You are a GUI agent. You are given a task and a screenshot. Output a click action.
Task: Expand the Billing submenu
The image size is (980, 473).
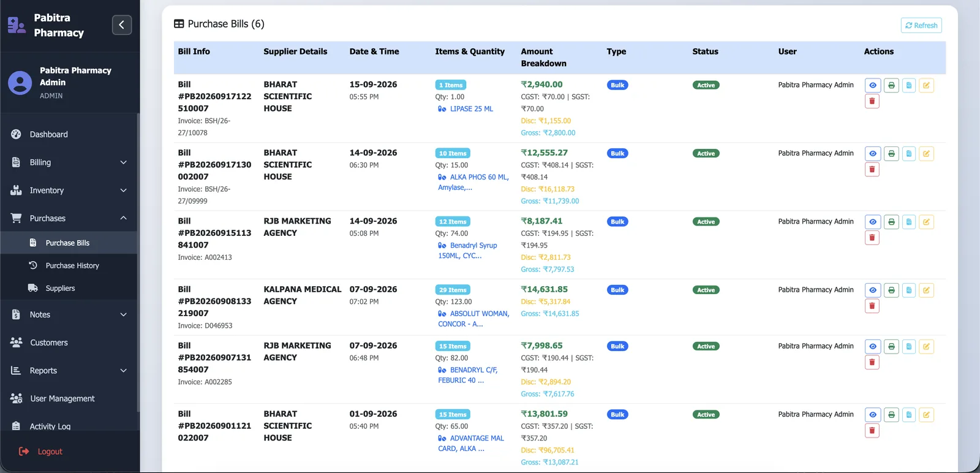(69, 162)
